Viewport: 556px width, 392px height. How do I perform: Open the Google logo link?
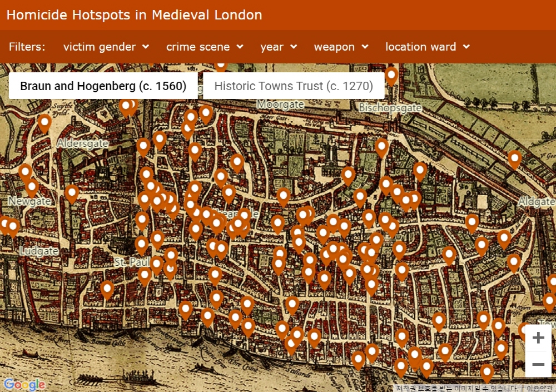(25, 384)
